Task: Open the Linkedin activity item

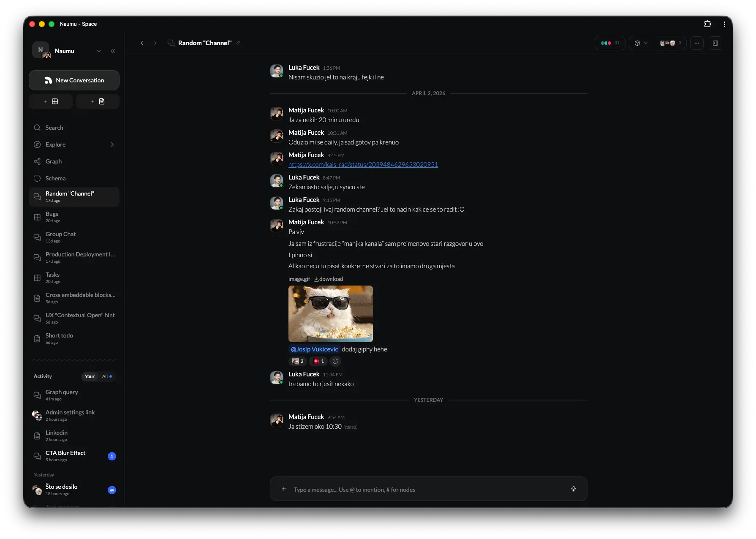Action: point(74,436)
